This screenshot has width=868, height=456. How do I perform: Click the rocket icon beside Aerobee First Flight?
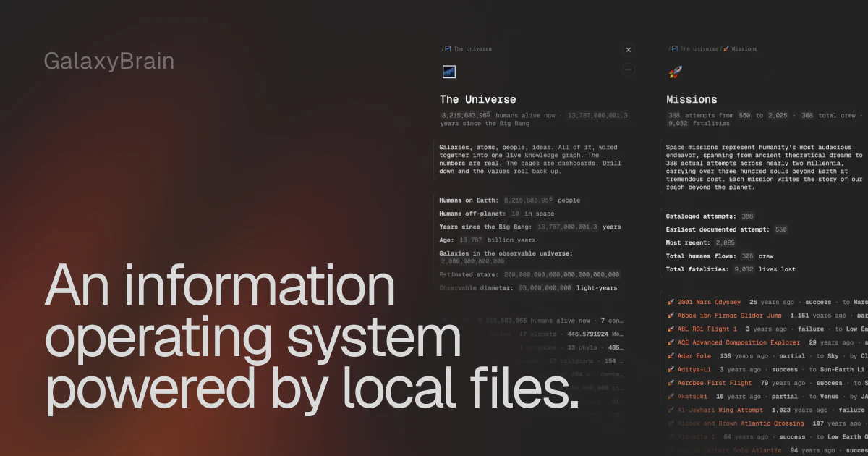(671, 383)
